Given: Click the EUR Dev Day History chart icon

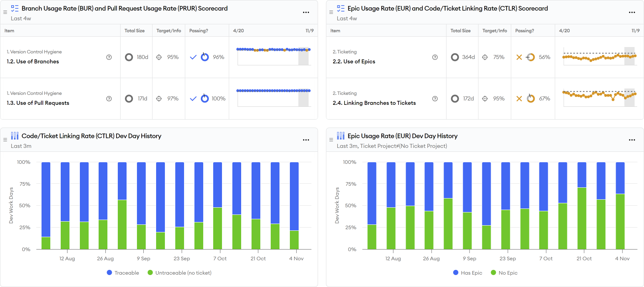Looking at the screenshot, I should click(x=341, y=136).
